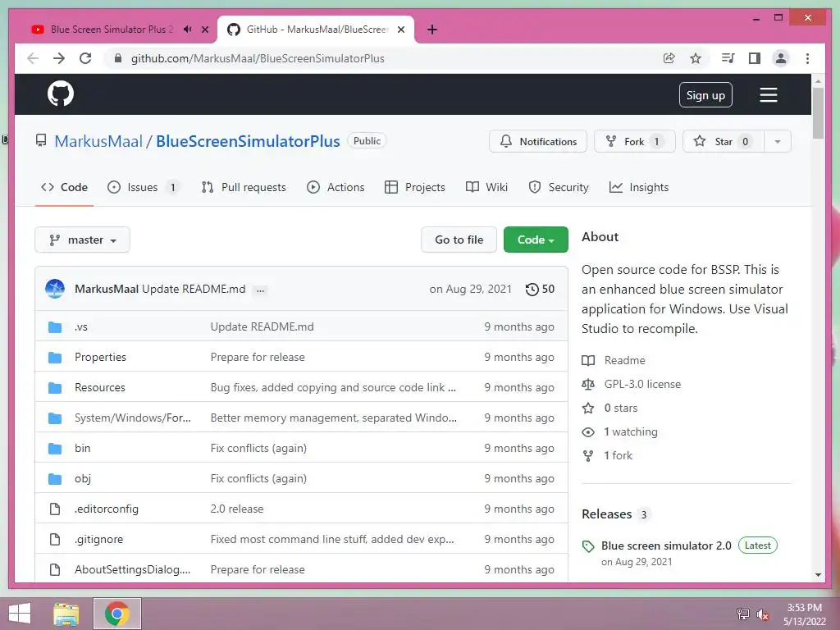Viewport: 840px width, 630px height.
Task: Open the green Code dropdown
Action: coord(536,240)
